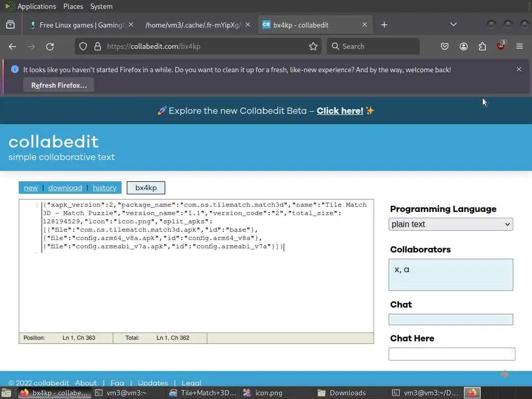Open the System menu
The height and width of the screenshot is (399, 532).
click(101, 6)
